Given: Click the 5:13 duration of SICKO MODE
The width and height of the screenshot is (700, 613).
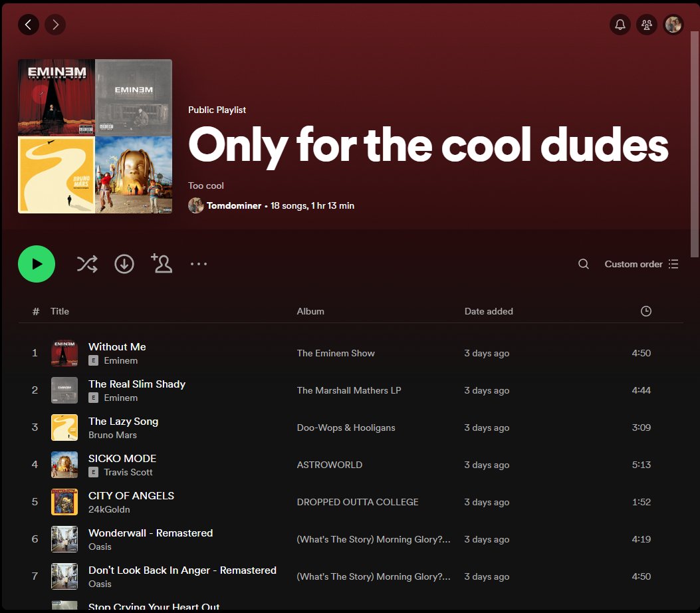Looking at the screenshot, I should click(641, 465).
